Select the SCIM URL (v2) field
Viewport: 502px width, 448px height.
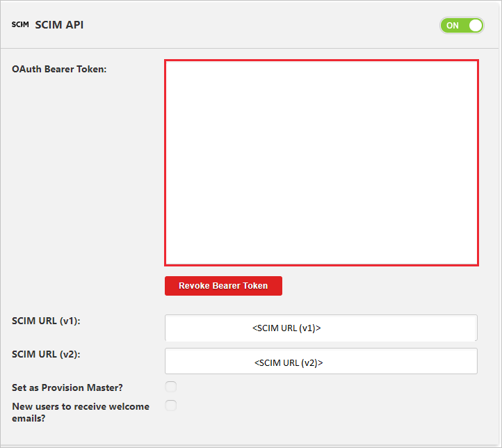coord(321,361)
